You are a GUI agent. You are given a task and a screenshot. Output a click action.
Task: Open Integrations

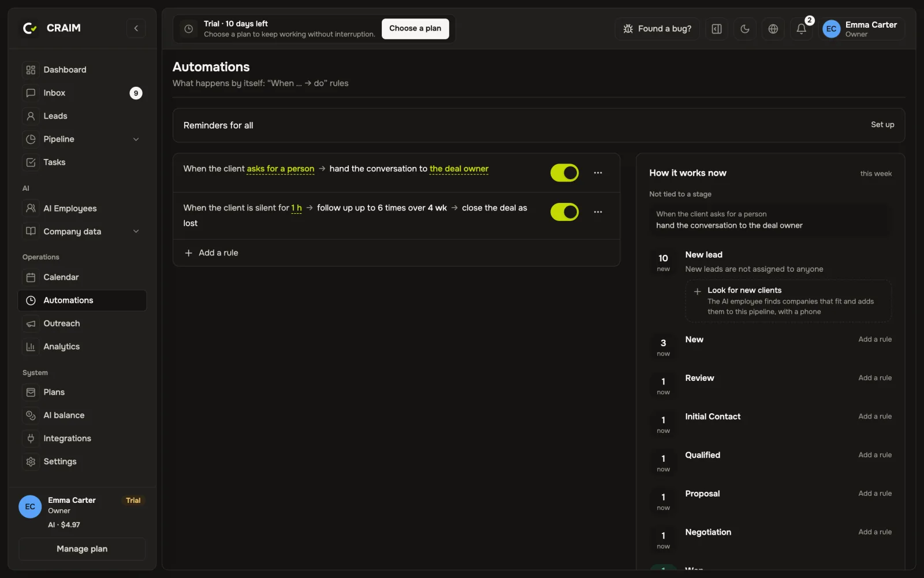click(82, 439)
